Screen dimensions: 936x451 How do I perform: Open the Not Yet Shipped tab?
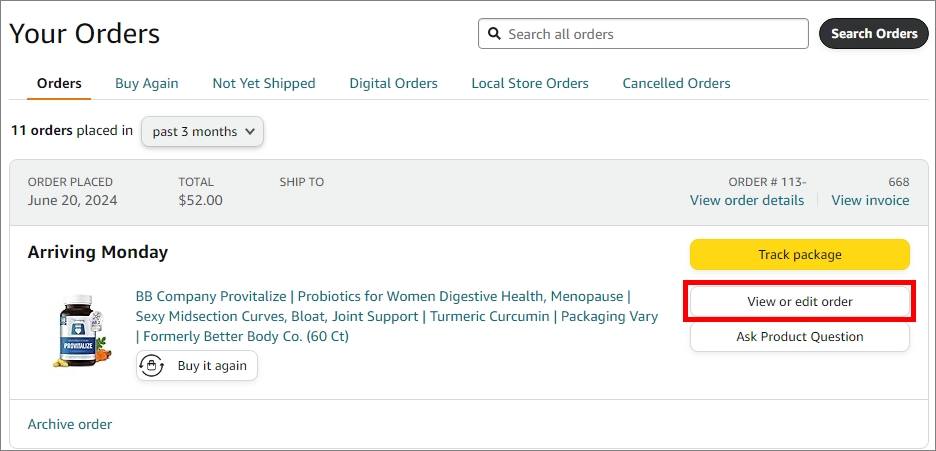(x=264, y=83)
